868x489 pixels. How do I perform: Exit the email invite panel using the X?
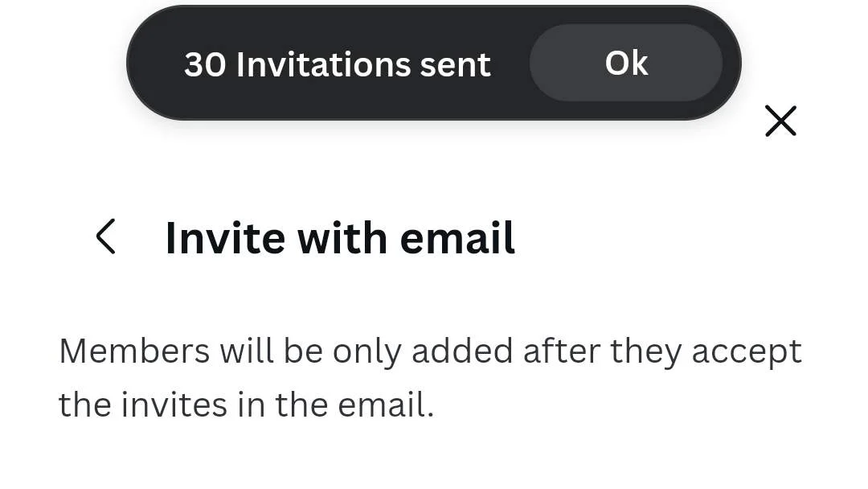point(780,121)
